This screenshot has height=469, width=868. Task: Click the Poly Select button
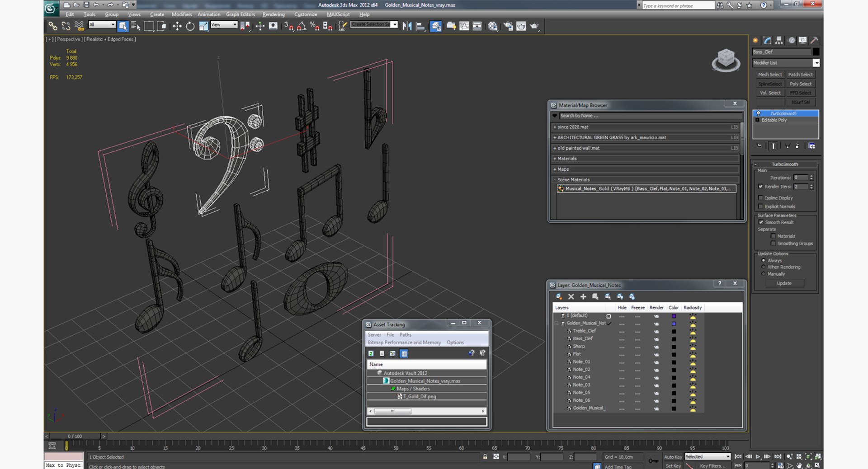tap(800, 84)
